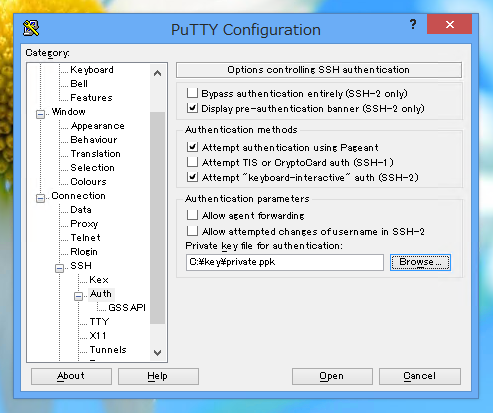493x413 pixels.
Task: Select Selection in the tree
Action: click(92, 168)
